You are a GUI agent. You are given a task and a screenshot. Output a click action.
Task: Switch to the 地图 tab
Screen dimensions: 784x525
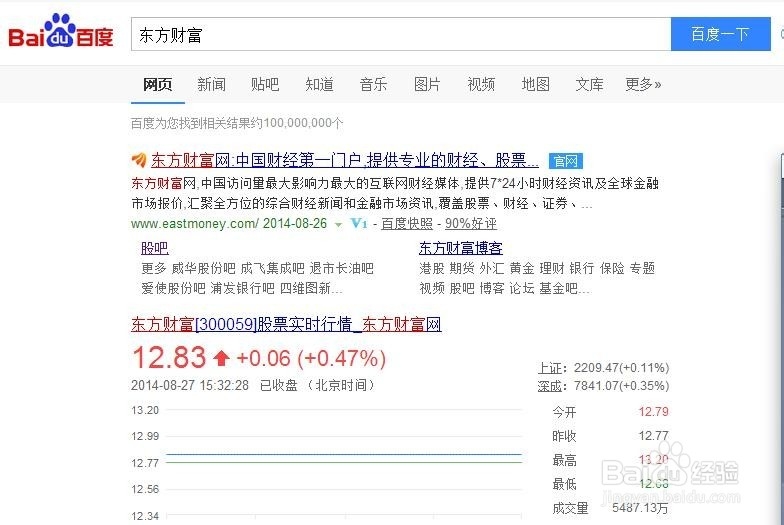536,84
